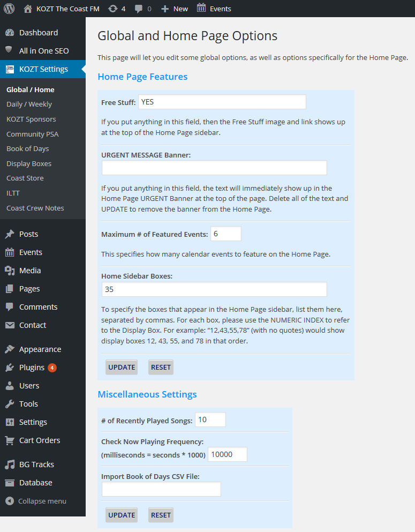Click the Home Sidebar Boxes input field
The width and height of the screenshot is (415, 532).
coord(214,289)
